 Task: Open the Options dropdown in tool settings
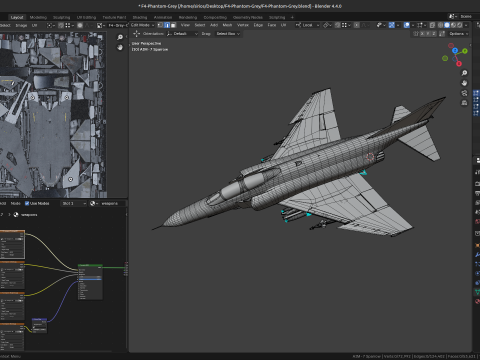click(x=459, y=34)
